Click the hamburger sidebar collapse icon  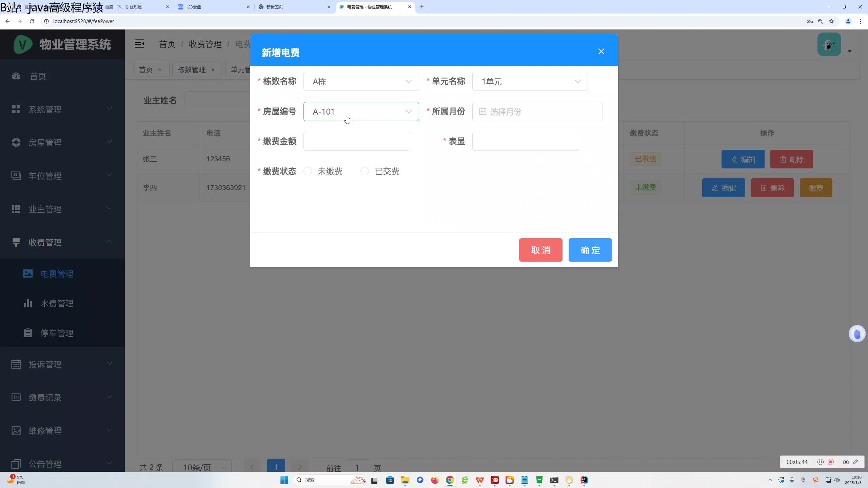click(139, 44)
